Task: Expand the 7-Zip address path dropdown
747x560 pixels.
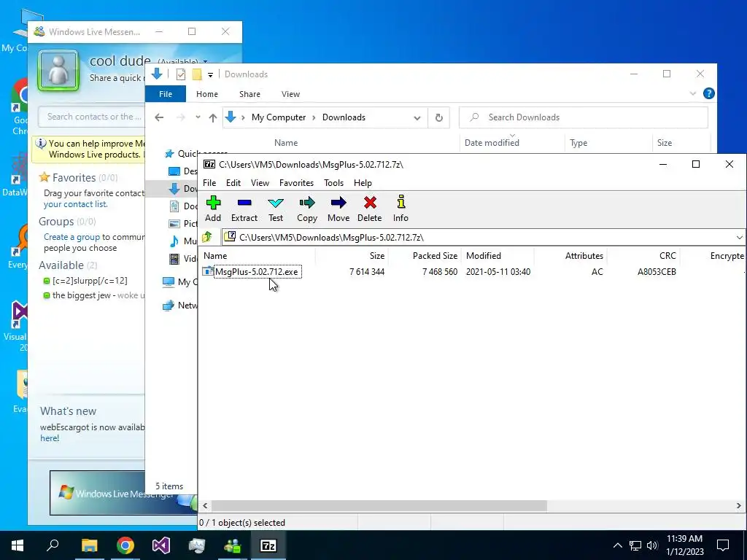Action: coord(739,237)
